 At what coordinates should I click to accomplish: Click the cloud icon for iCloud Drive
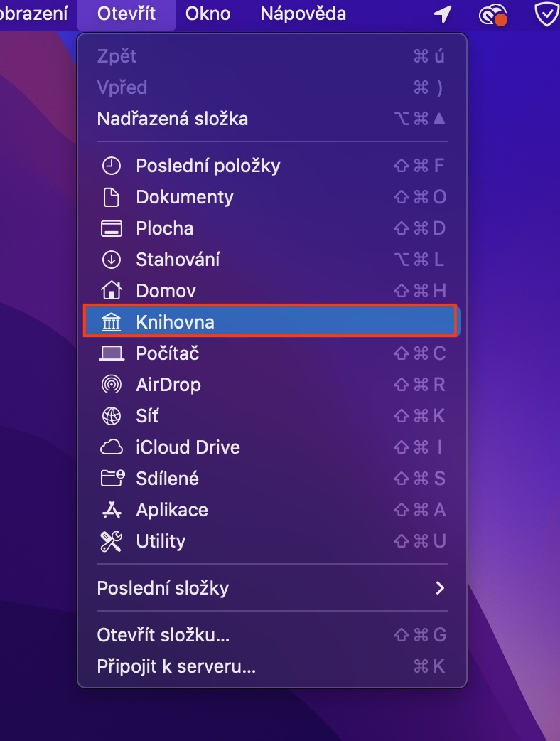pyautogui.click(x=112, y=447)
